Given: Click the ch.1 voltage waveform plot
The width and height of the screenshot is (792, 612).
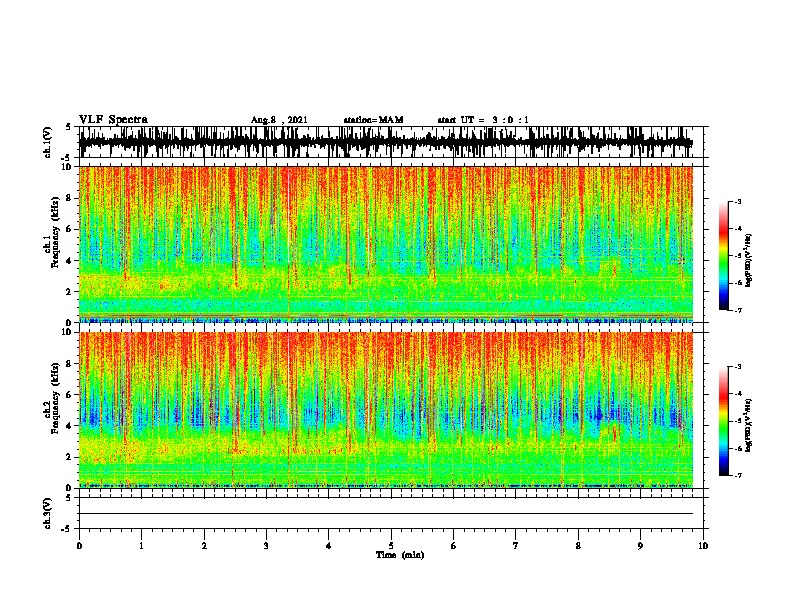Looking at the screenshot, I should (x=386, y=142).
